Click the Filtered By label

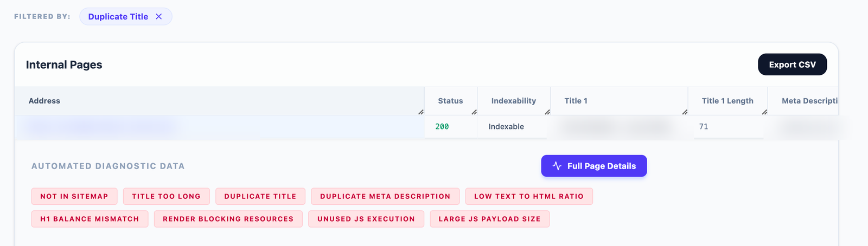(42, 17)
